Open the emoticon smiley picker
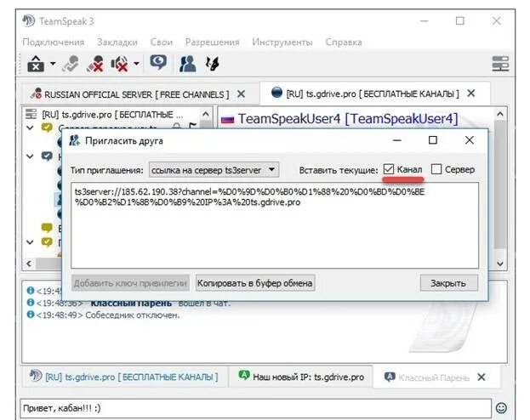Viewport: 530px width, 420px height. (x=501, y=408)
